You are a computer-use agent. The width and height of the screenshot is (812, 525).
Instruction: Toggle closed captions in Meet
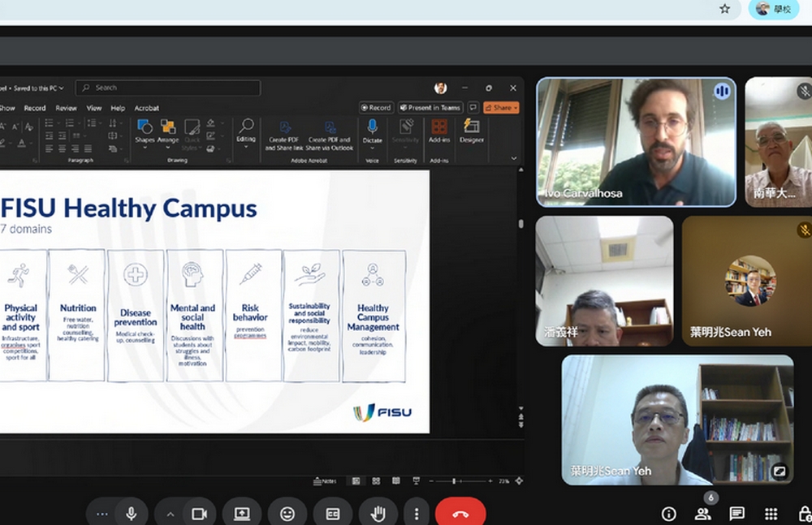(332, 514)
